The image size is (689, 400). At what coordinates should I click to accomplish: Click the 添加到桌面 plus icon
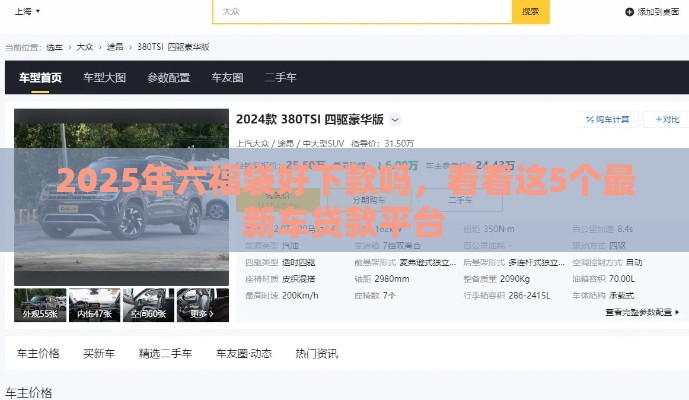(629, 12)
